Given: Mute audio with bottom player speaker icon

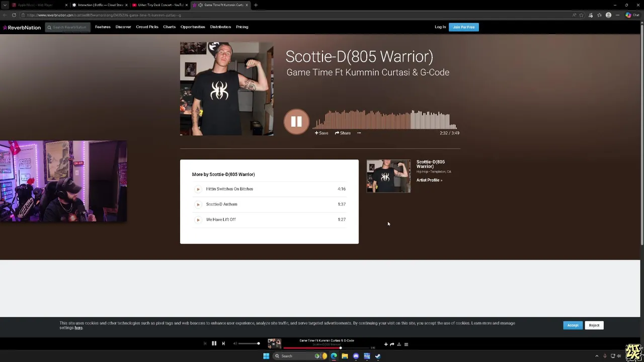Looking at the screenshot, I should pyautogui.click(x=234, y=344).
